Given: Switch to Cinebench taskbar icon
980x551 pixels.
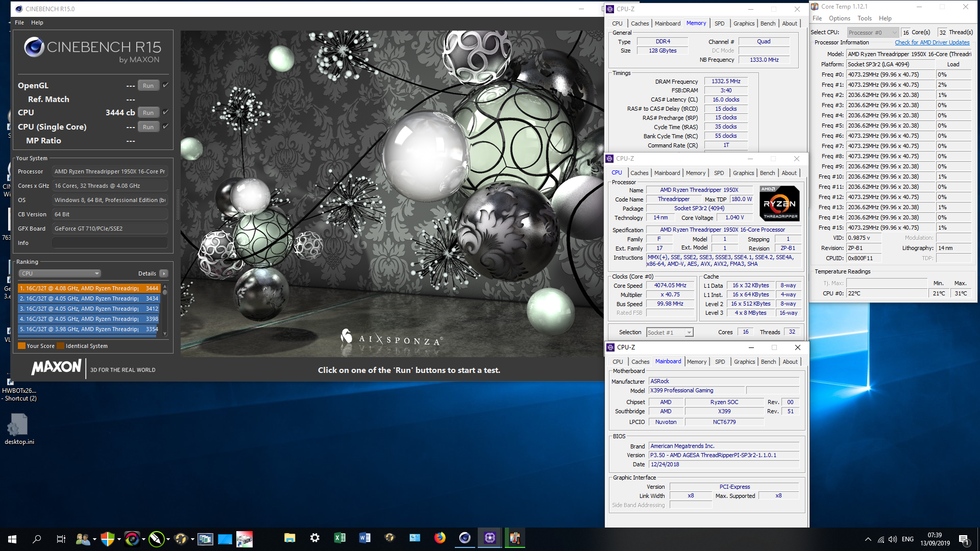Looking at the screenshot, I should coord(464,538).
